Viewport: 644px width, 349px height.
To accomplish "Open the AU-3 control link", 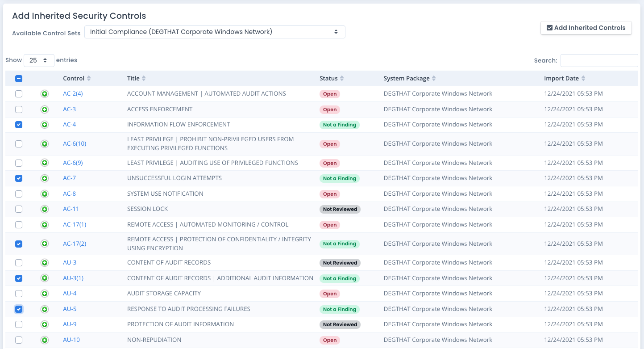I will (70, 263).
